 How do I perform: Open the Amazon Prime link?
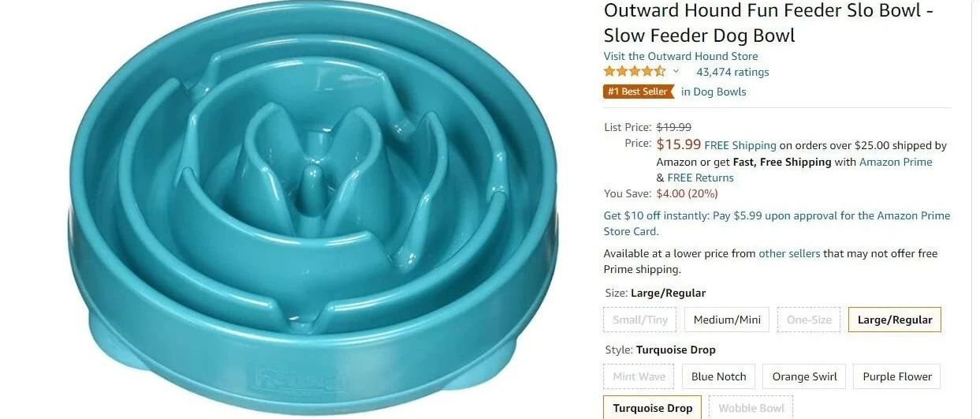coord(896,162)
